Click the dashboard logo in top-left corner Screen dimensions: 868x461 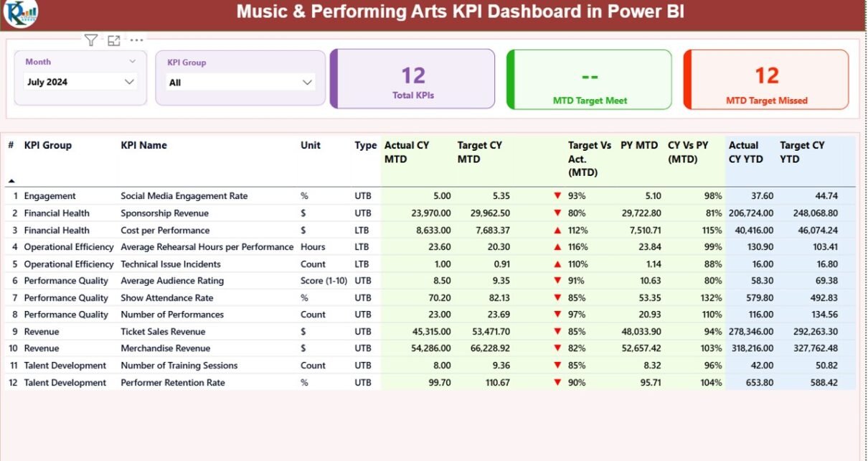click(20, 14)
